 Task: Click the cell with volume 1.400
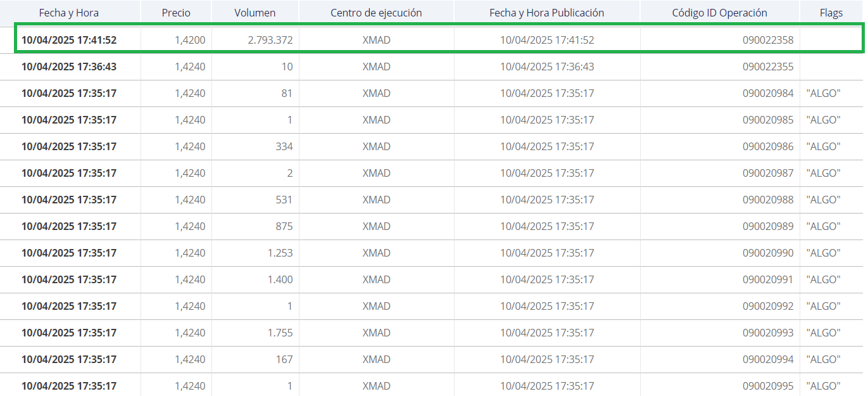(255, 279)
